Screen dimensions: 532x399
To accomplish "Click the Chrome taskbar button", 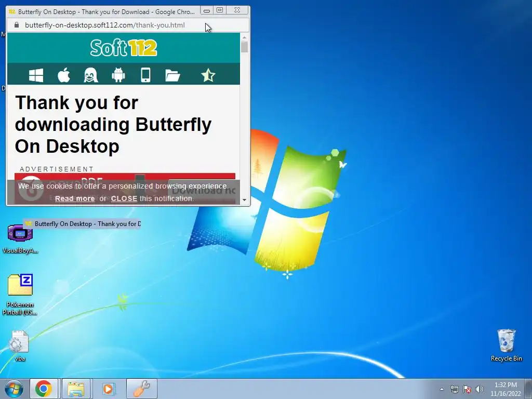I will point(44,389).
